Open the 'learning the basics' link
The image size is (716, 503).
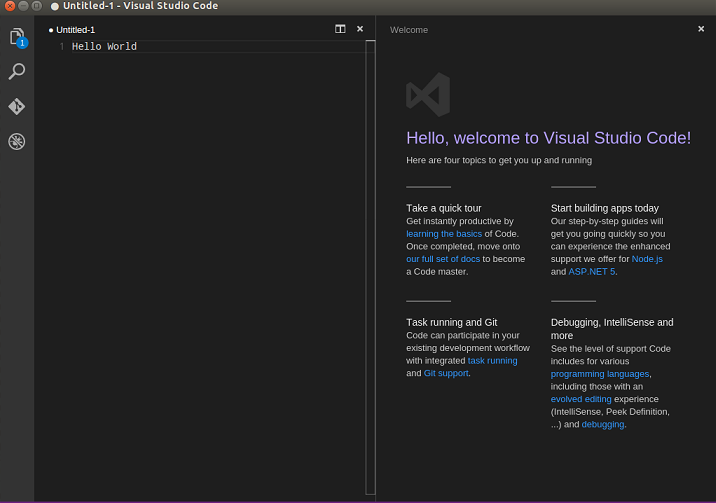[444, 234]
